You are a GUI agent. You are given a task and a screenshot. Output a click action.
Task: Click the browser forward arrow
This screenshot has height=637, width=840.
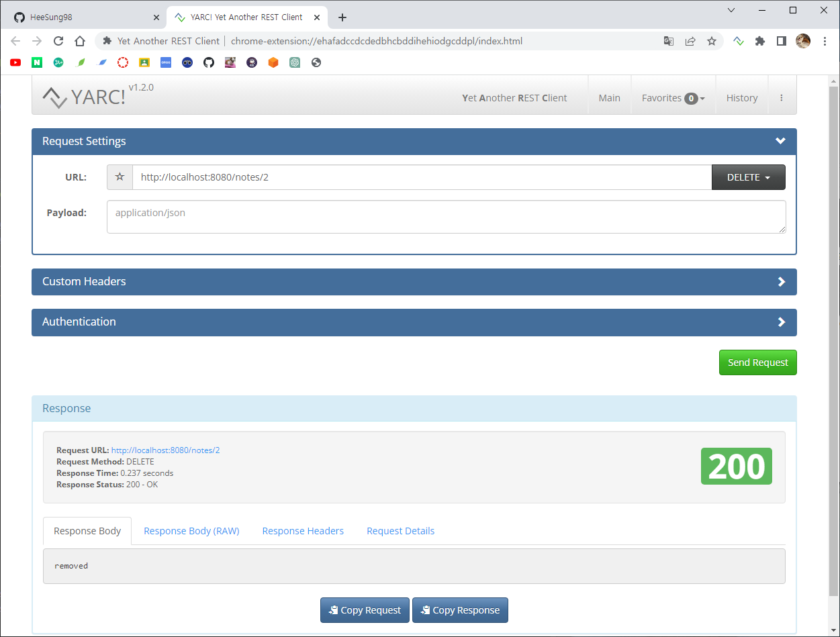pos(37,41)
